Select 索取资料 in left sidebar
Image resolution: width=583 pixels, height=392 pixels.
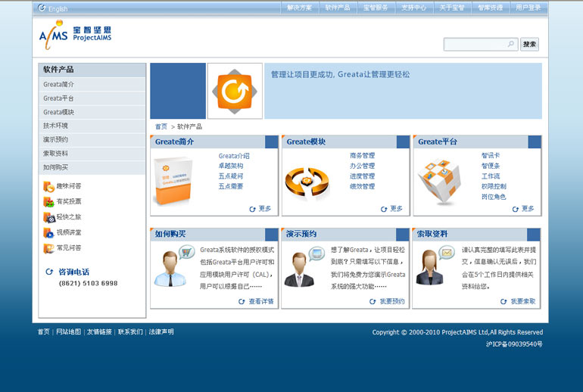pyautogui.click(x=92, y=154)
